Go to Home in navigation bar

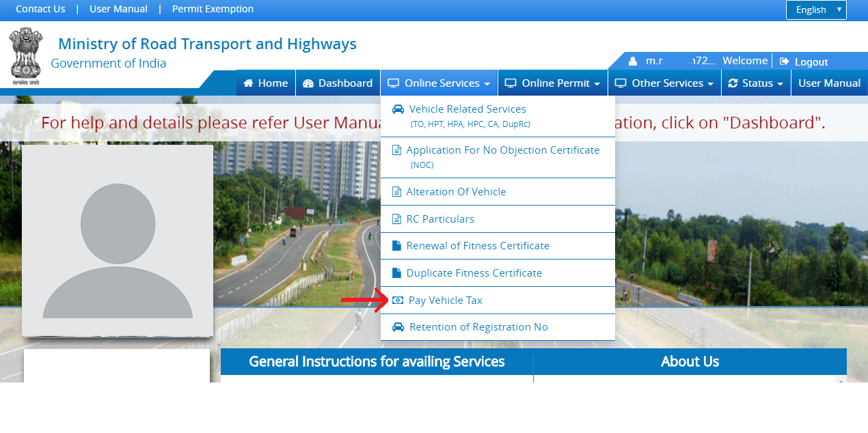point(266,83)
